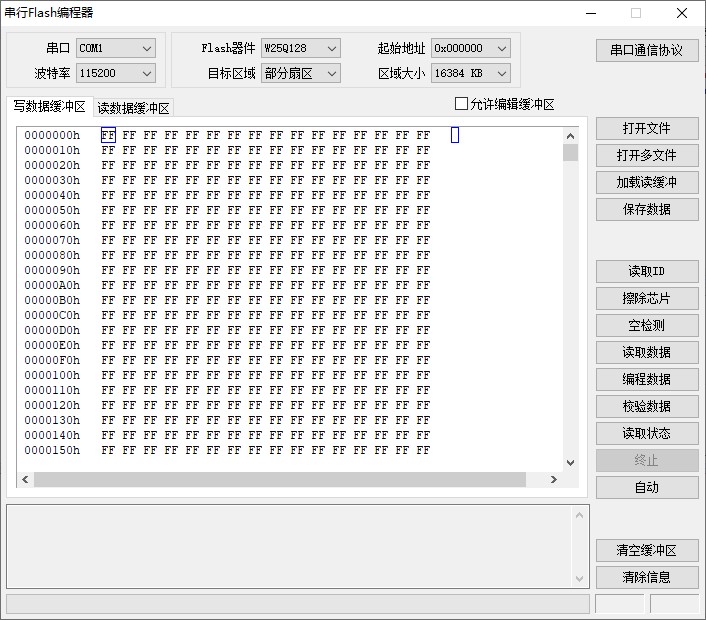The image size is (706, 620).
Task: Click the 校验数据 button
Action: point(647,407)
